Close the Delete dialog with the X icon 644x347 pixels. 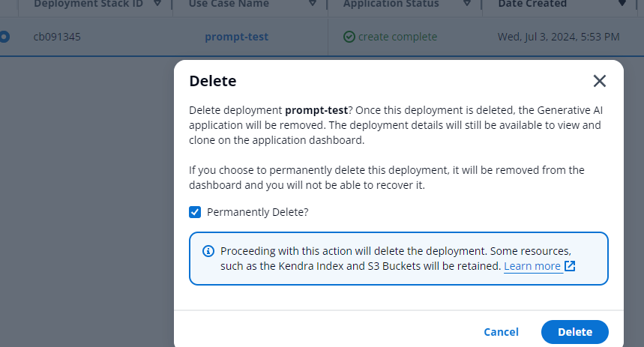[599, 81]
